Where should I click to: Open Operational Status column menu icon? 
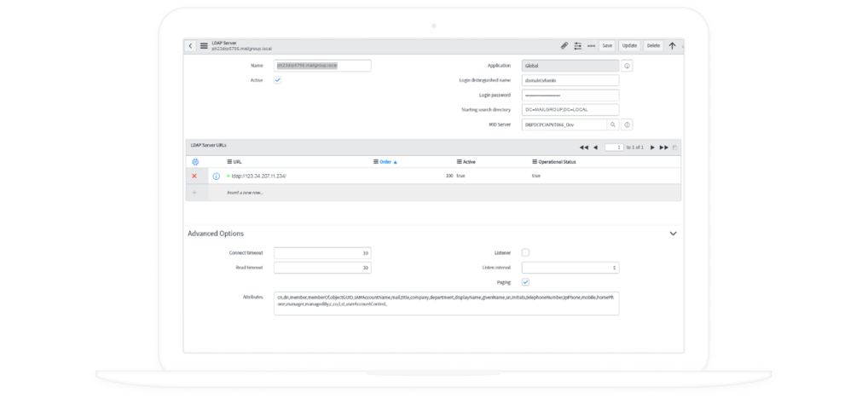[535, 162]
